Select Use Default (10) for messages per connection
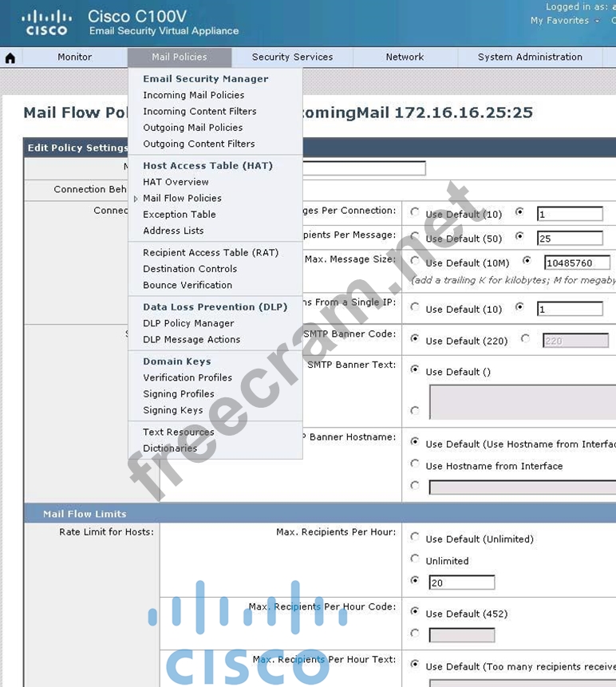 coord(415,212)
